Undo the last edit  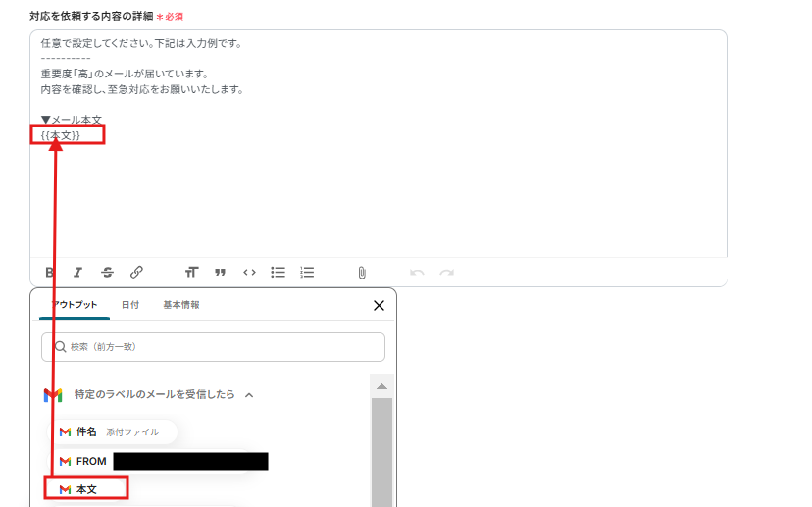click(x=417, y=273)
